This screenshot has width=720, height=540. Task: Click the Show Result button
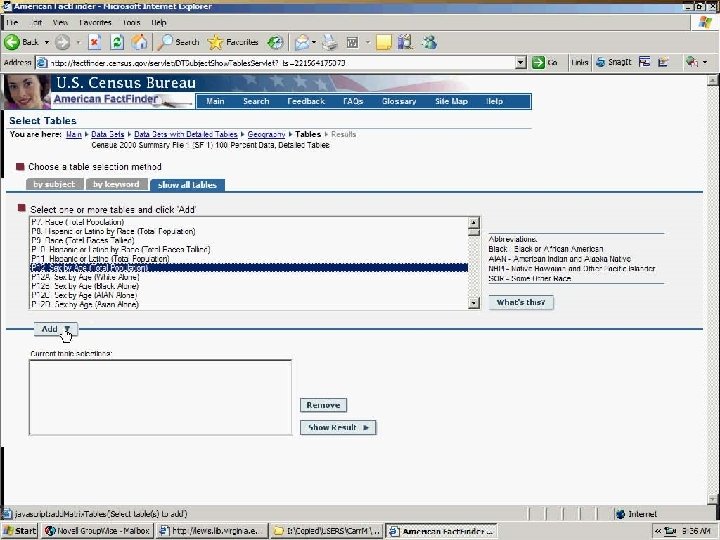(x=338, y=428)
